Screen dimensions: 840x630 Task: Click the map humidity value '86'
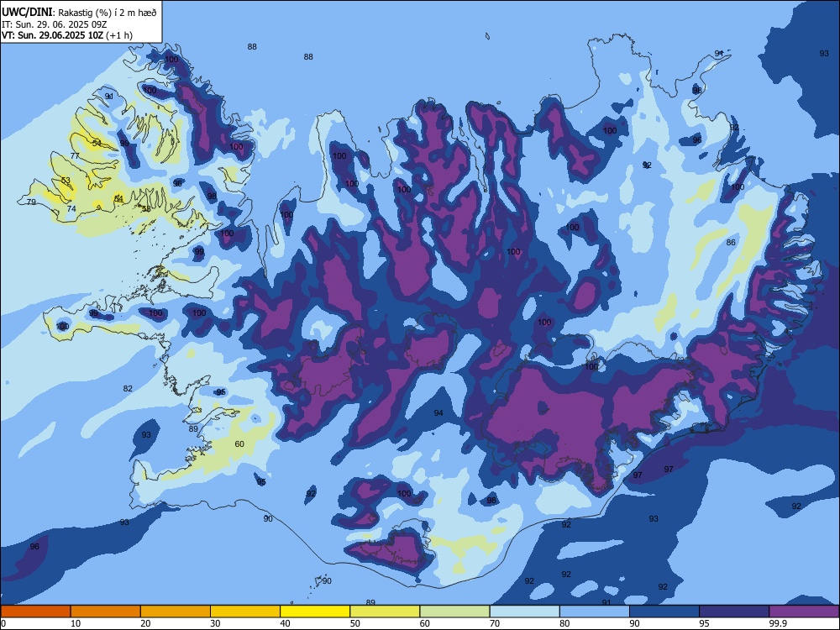[731, 242]
